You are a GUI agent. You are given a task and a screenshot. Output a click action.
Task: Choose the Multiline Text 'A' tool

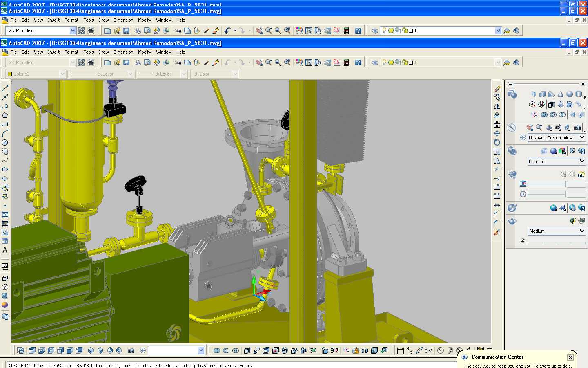tap(5, 250)
